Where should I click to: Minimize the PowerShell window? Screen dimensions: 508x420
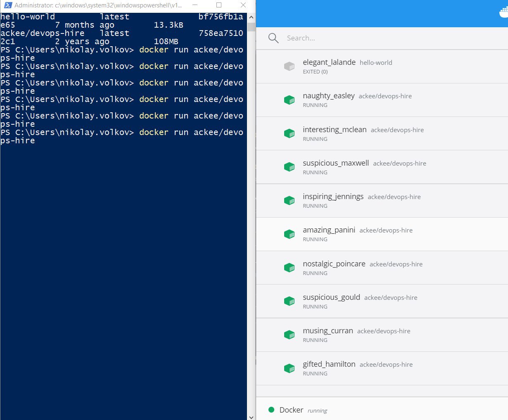[x=195, y=5]
